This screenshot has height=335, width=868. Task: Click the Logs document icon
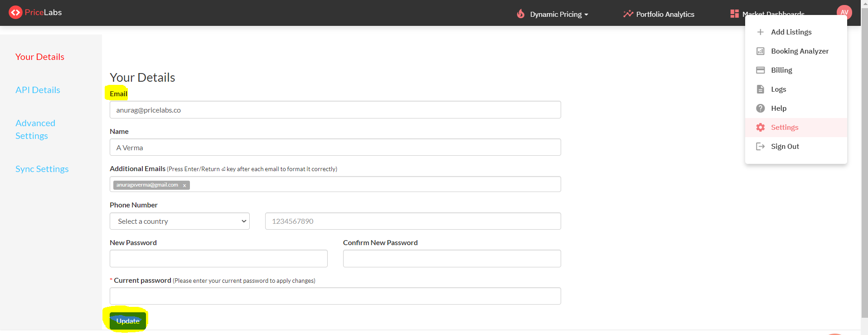761,89
